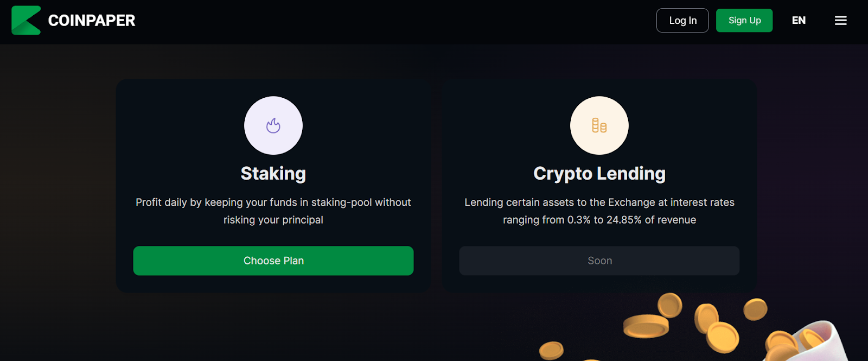Click the flat stacked gold coins illustration
Viewport: 868px width, 361px height.
point(646,326)
